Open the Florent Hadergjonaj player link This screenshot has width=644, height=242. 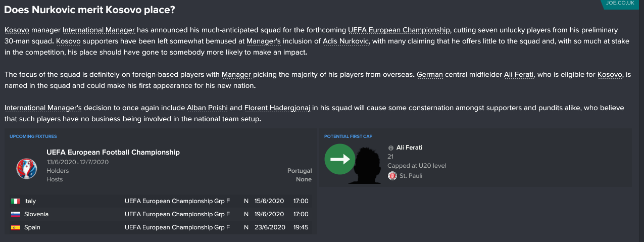[x=277, y=108]
